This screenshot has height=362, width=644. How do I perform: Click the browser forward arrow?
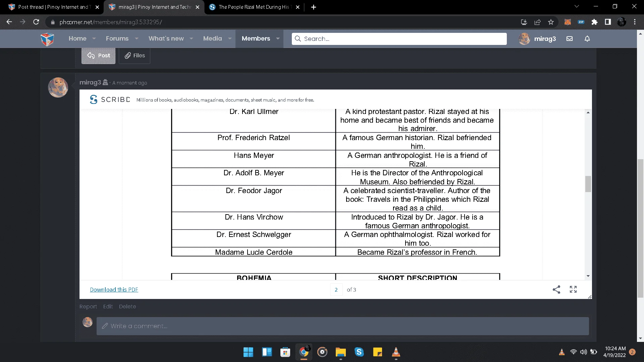[22, 22]
